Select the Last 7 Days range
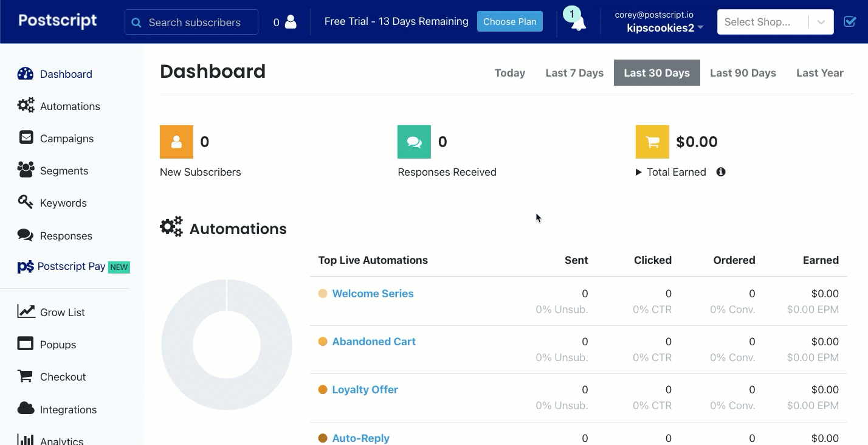This screenshot has width=868, height=445. 574,73
